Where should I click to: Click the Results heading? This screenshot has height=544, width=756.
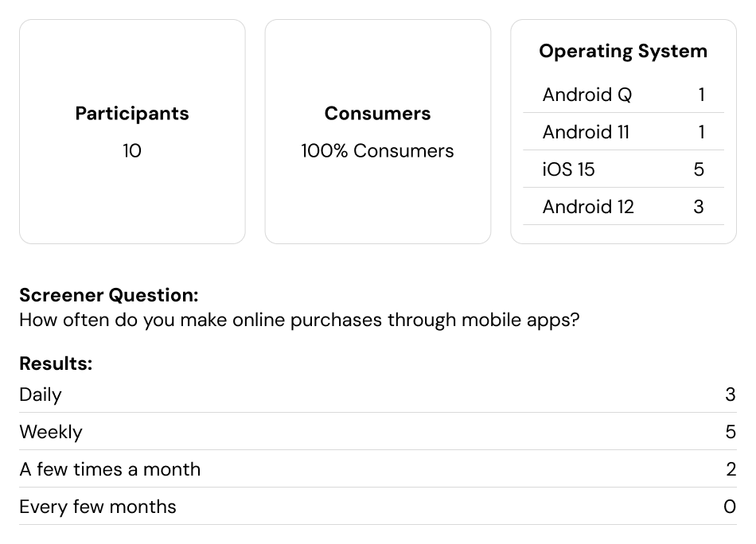[x=56, y=363]
